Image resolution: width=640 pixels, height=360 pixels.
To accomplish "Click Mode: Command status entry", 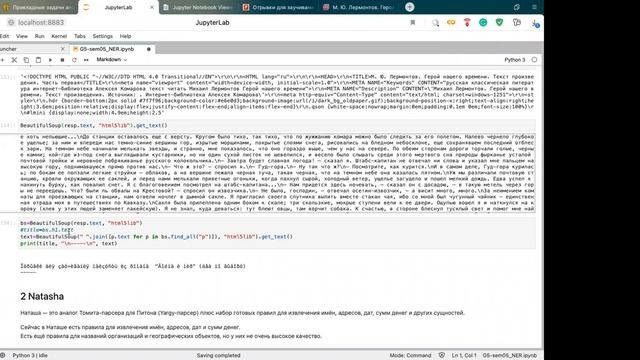I will (x=410, y=356).
